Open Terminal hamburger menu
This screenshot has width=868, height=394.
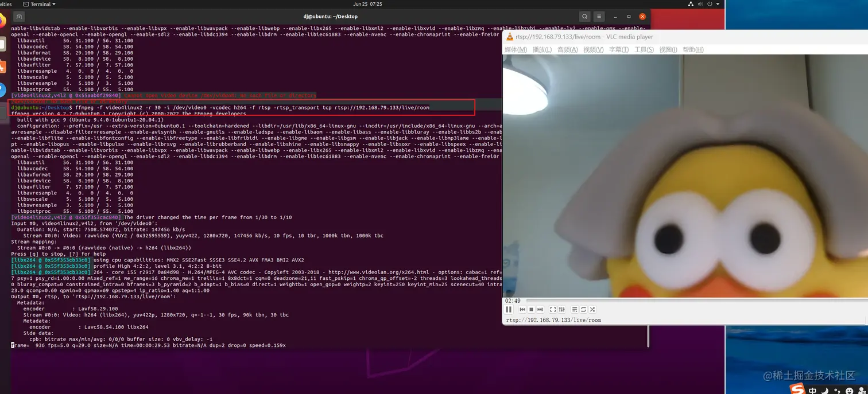click(599, 17)
